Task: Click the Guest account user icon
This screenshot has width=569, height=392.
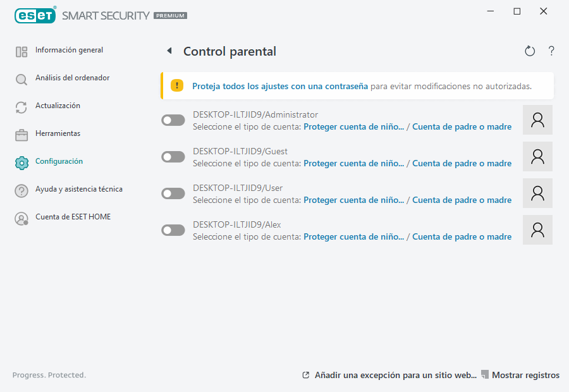Action: tap(537, 156)
